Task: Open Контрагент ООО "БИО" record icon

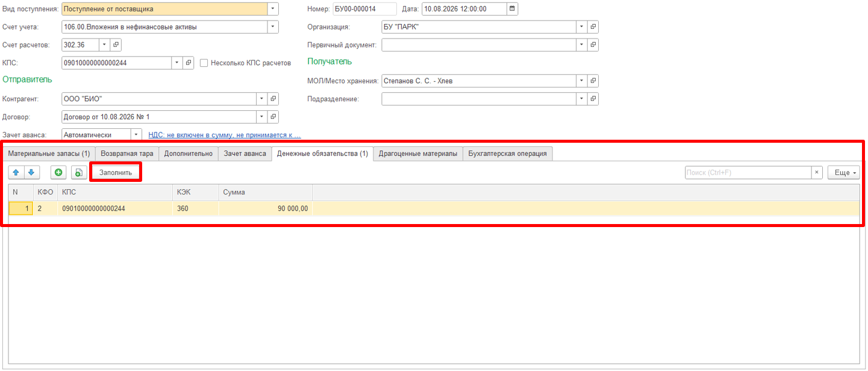Action: (273, 99)
